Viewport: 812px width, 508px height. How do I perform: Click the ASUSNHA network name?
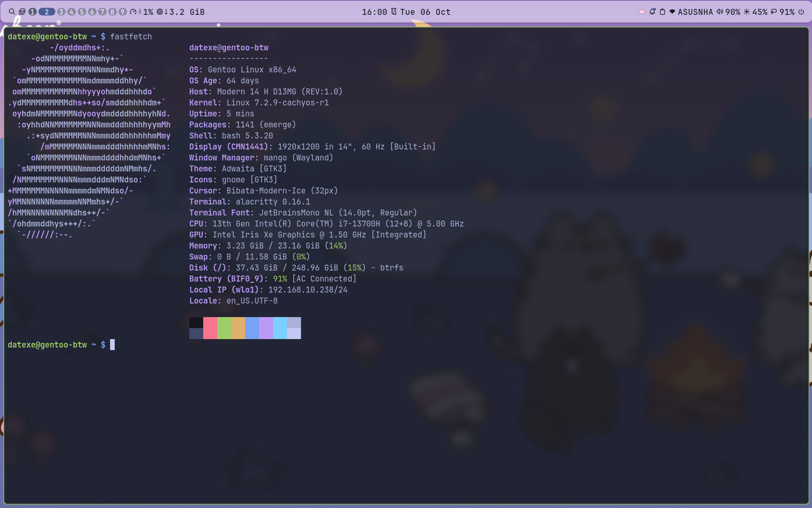coord(696,12)
